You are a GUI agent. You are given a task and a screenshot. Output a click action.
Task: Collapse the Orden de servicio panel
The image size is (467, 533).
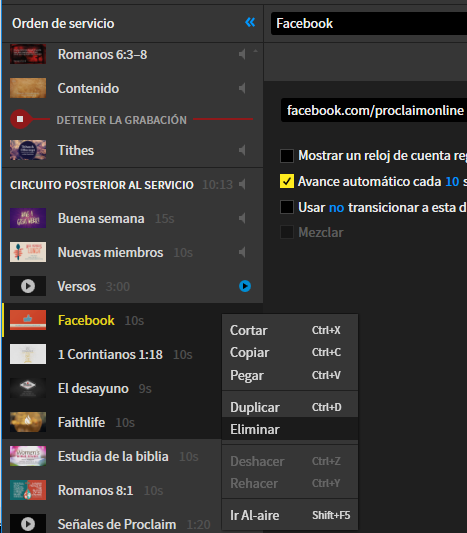[x=250, y=23]
